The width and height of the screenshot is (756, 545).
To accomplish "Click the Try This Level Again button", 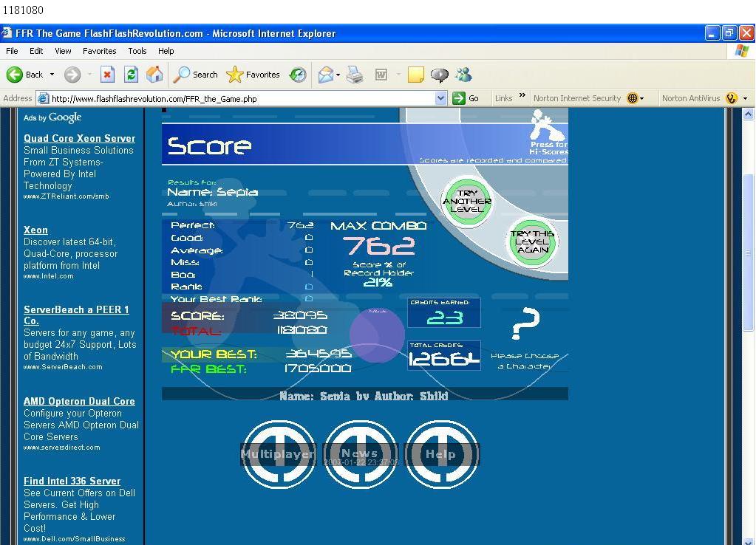I will tap(532, 241).
